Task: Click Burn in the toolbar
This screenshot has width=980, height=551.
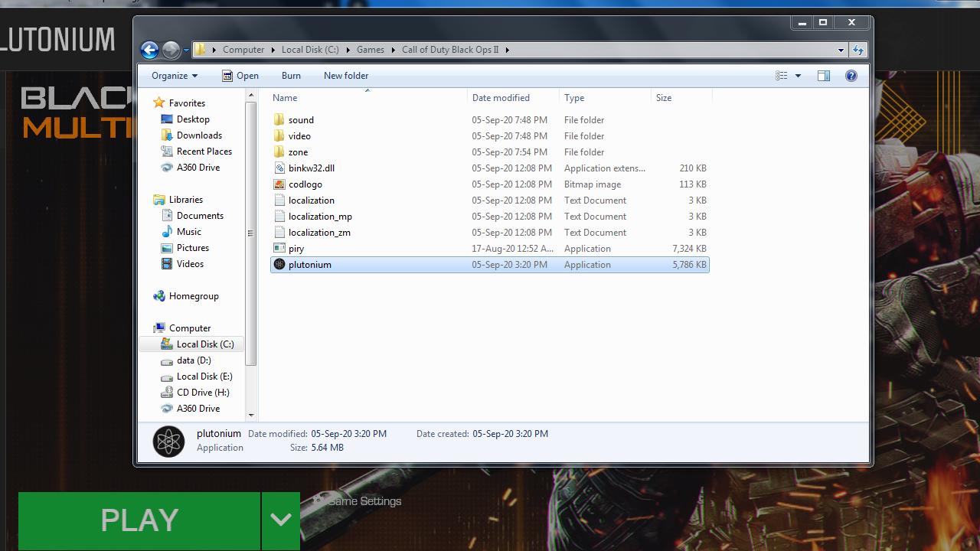Action: 291,76
